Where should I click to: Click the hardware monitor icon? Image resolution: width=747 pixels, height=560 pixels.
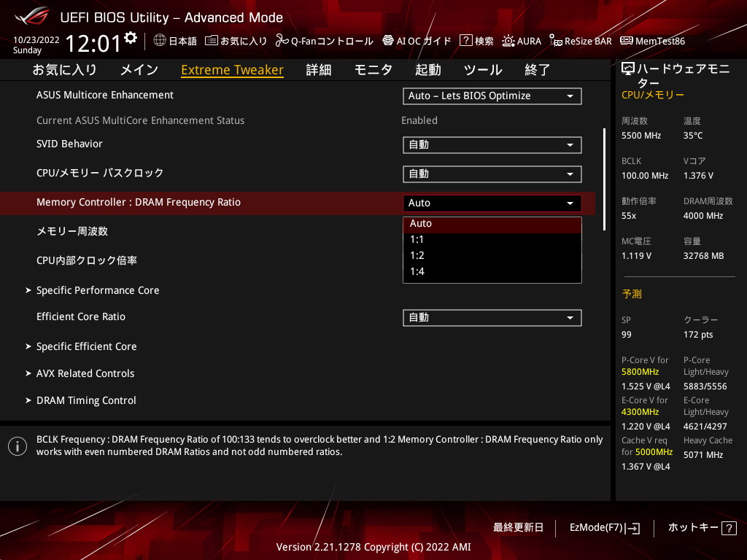click(x=627, y=69)
